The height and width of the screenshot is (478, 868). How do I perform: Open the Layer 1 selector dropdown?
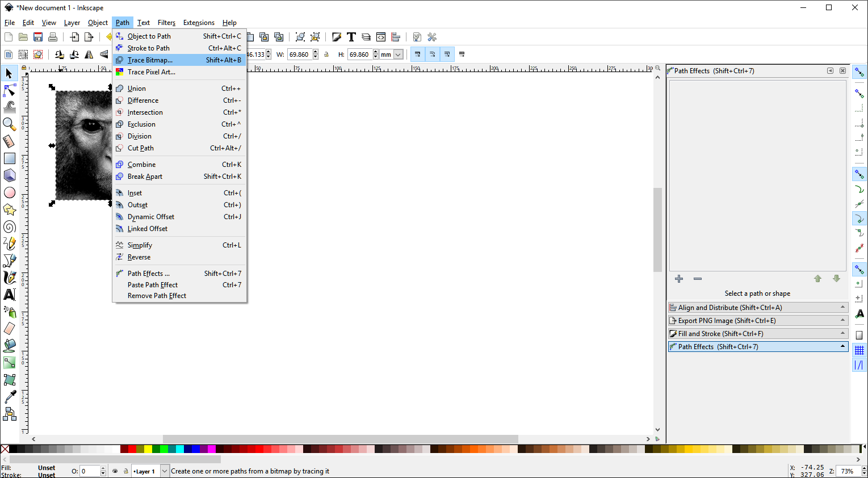[x=165, y=471]
